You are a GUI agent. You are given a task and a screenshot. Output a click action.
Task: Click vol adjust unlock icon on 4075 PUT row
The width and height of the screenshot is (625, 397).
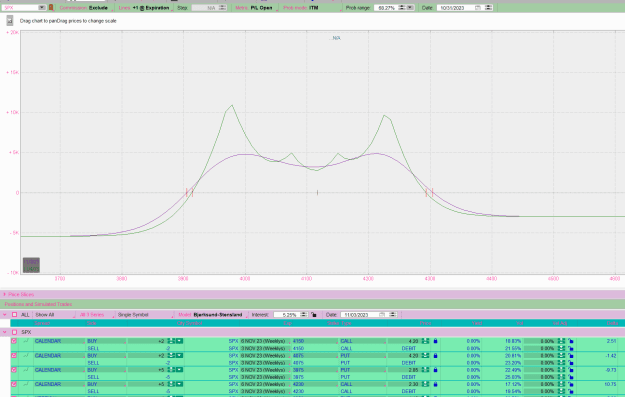point(571,356)
